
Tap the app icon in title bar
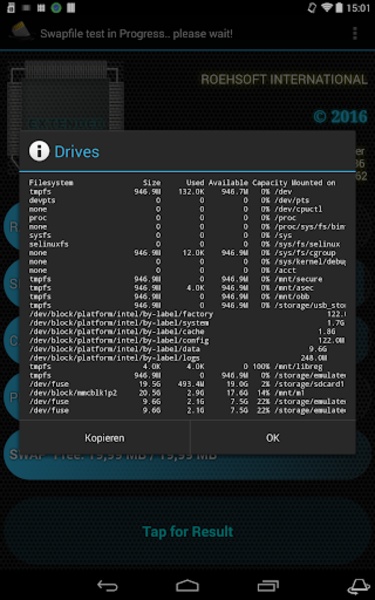pos(21,31)
